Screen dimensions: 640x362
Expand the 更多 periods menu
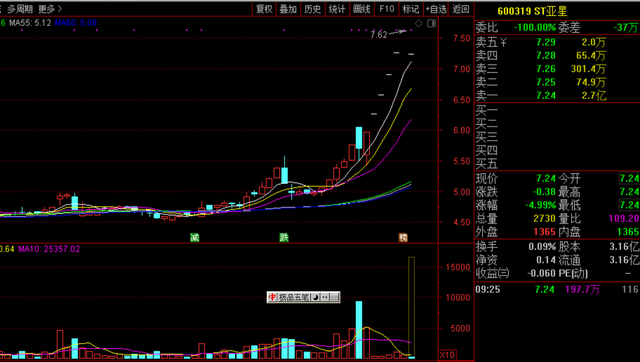coord(50,9)
